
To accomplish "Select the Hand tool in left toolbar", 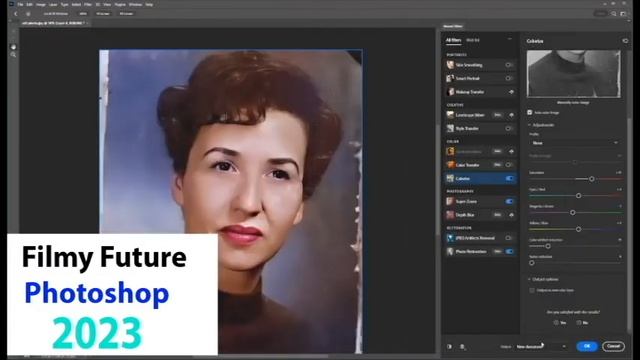I will pyautogui.click(x=13, y=47).
